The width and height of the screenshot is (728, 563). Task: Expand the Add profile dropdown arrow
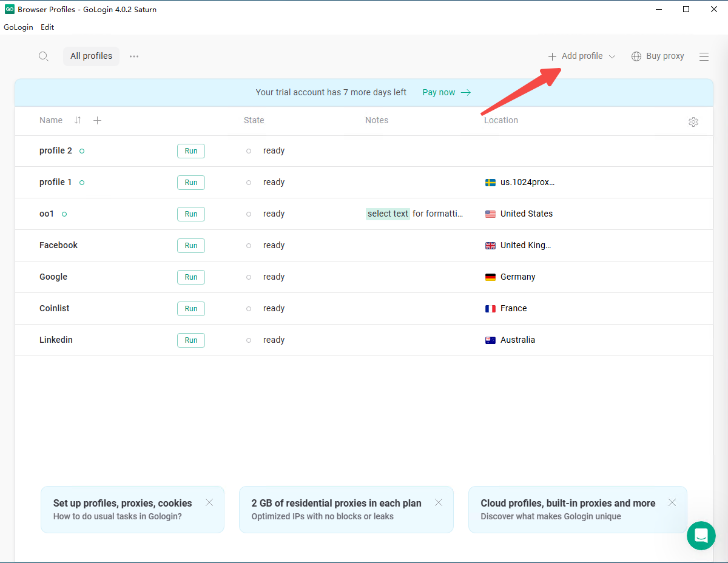click(x=612, y=56)
